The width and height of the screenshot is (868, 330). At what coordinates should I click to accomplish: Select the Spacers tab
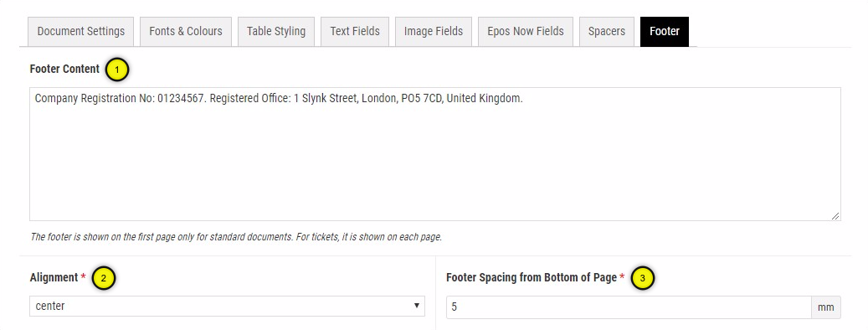point(607,32)
